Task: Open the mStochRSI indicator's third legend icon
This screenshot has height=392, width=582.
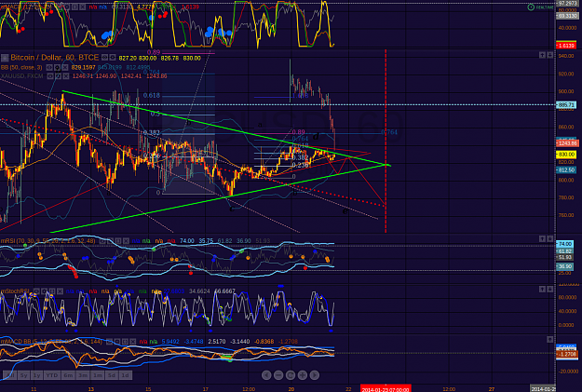Action: (x=52, y=291)
